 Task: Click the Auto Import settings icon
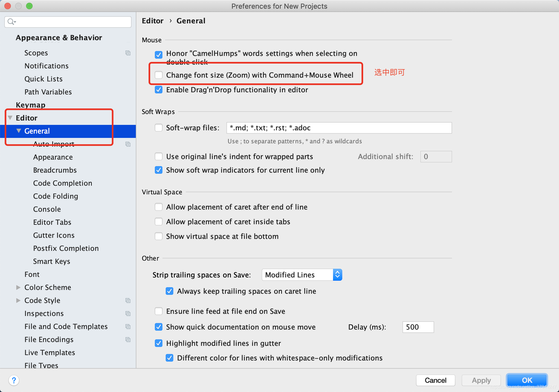pyautogui.click(x=128, y=144)
